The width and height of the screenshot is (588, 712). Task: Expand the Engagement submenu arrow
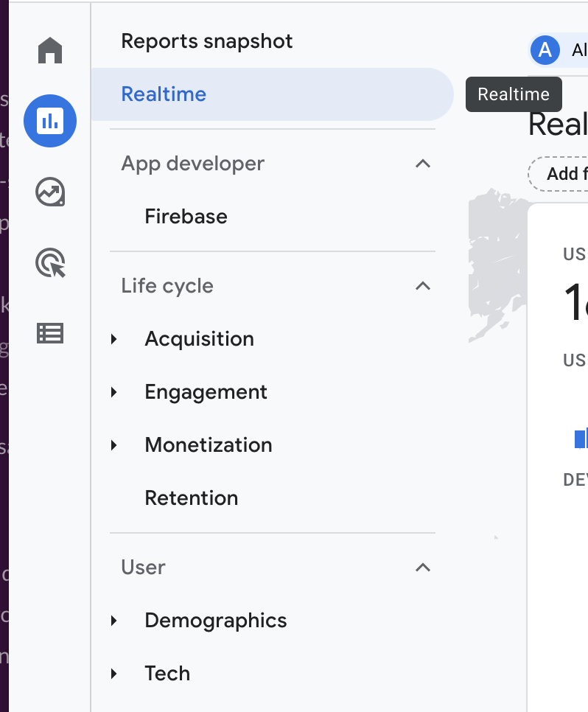(114, 392)
